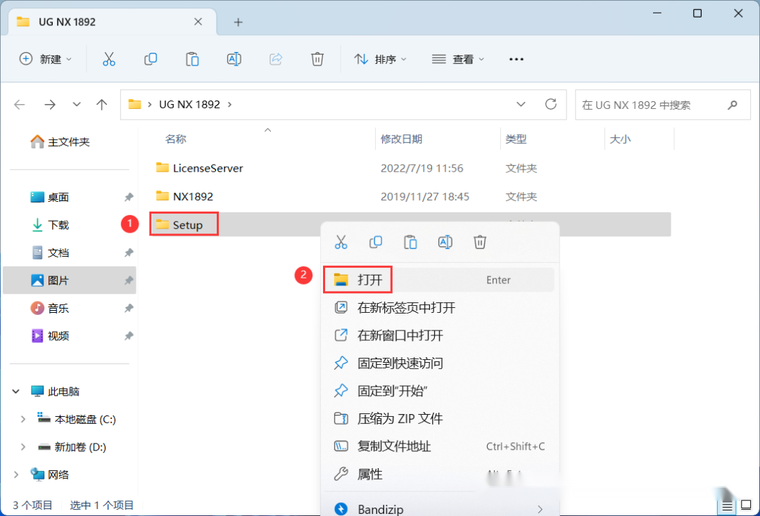Viewport: 760px width, 516px height.
Task: Sort by the 修改日期 column header
Action: (x=401, y=140)
